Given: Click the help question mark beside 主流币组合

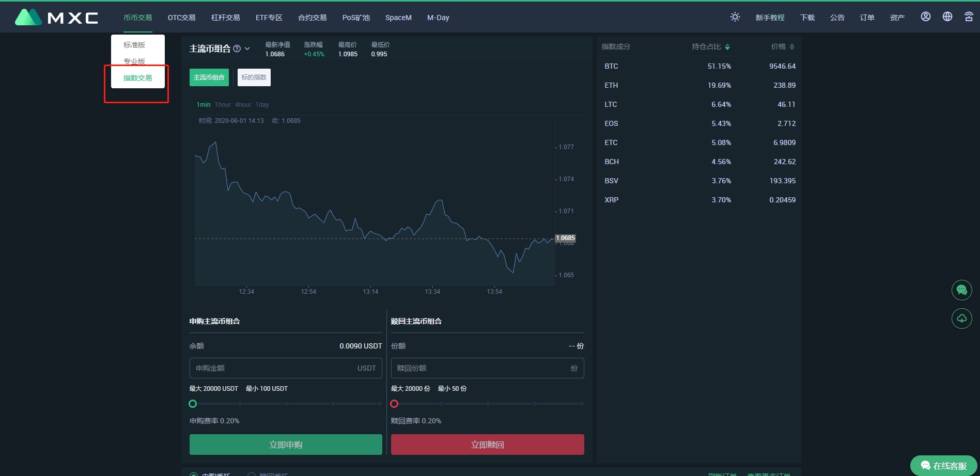Looking at the screenshot, I should (237, 49).
